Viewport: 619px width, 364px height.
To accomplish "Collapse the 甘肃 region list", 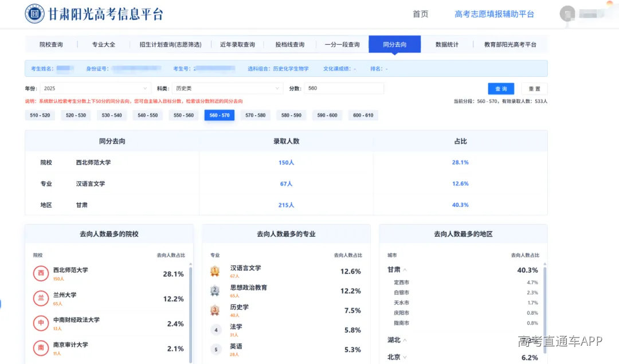I will [x=405, y=270].
